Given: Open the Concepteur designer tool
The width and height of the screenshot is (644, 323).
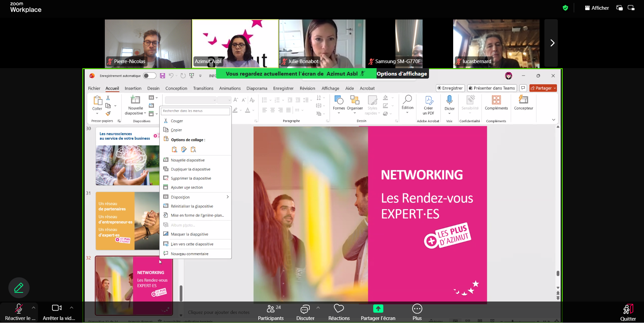Looking at the screenshot, I should (x=523, y=100).
